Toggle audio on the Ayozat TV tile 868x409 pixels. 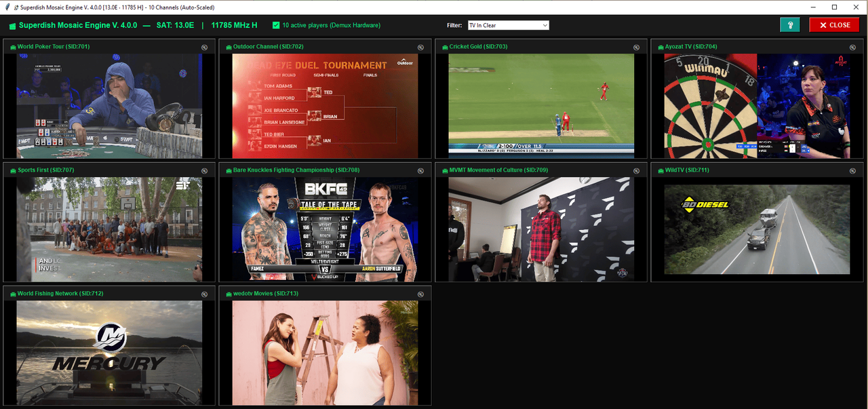click(x=852, y=47)
